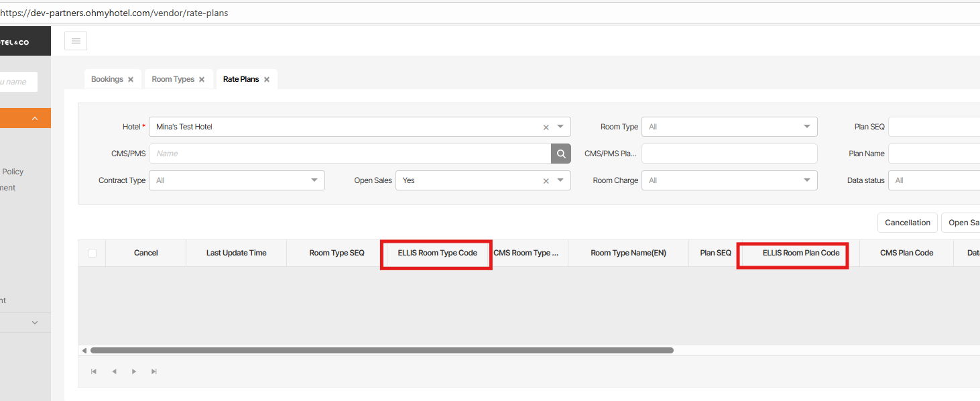Close the Room Types tab
The image size is (980, 401).
pos(202,80)
